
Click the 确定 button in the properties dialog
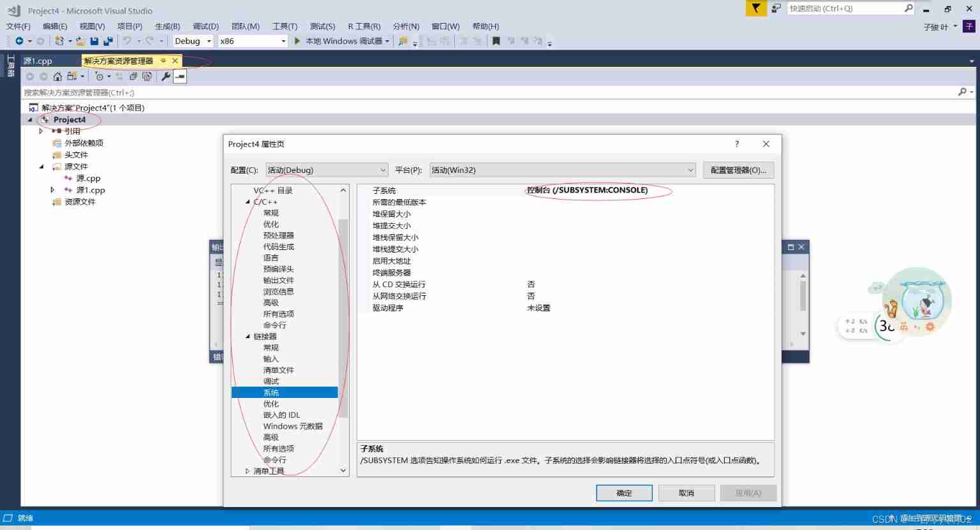coord(624,492)
